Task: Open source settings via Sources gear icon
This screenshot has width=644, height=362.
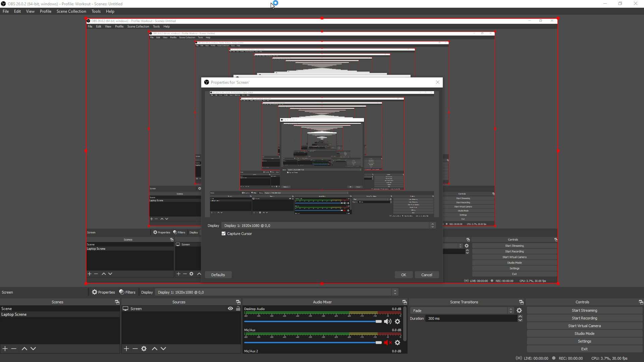Action: tap(144, 349)
